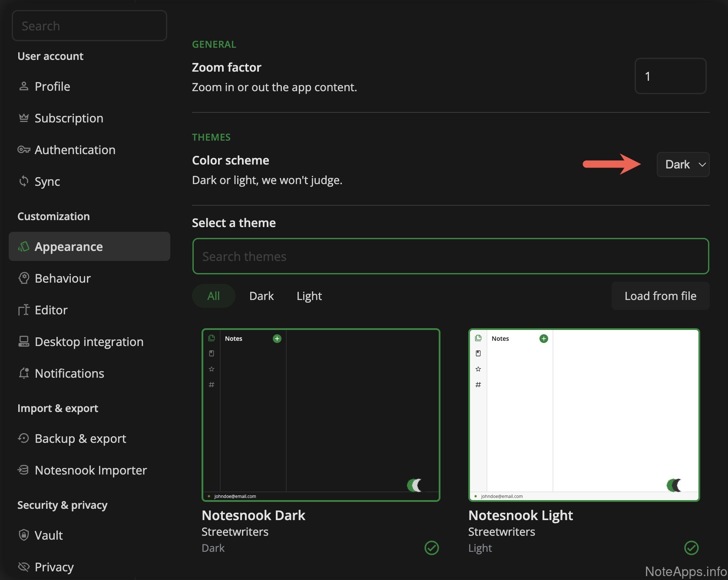The height and width of the screenshot is (580, 728).
Task: Click the Authentication key icon
Action: tap(24, 150)
